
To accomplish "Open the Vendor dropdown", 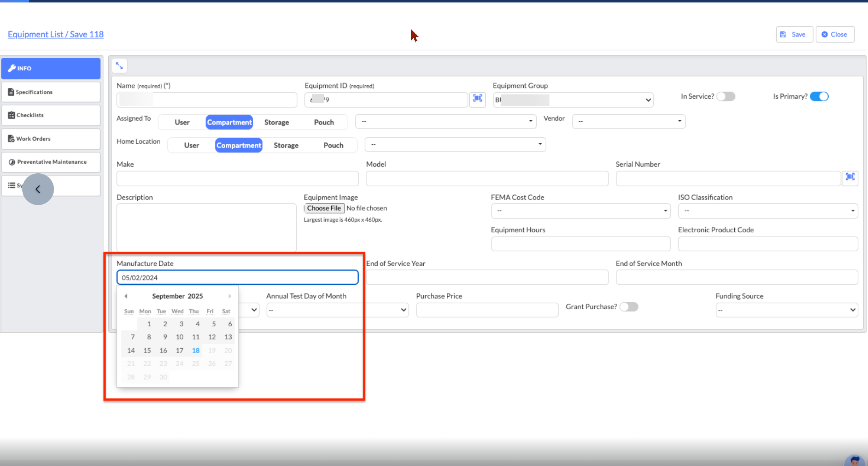I will [x=628, y=121].
